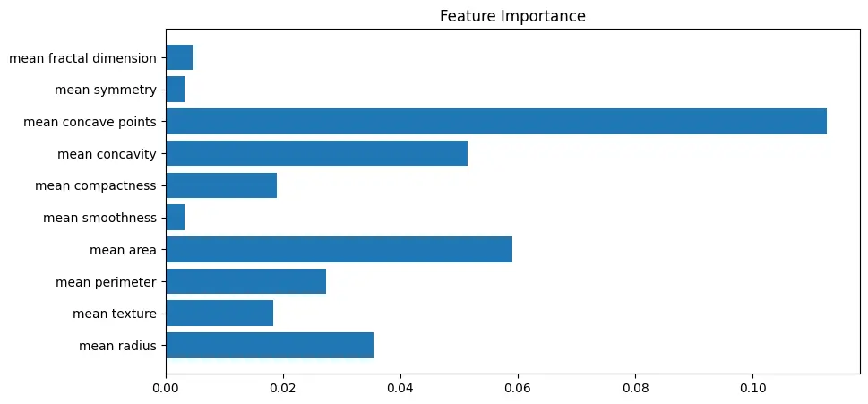The height and width of the screenshot is (404, 868).
Task: Select the mean area bar
Action: tap(339, 250)
